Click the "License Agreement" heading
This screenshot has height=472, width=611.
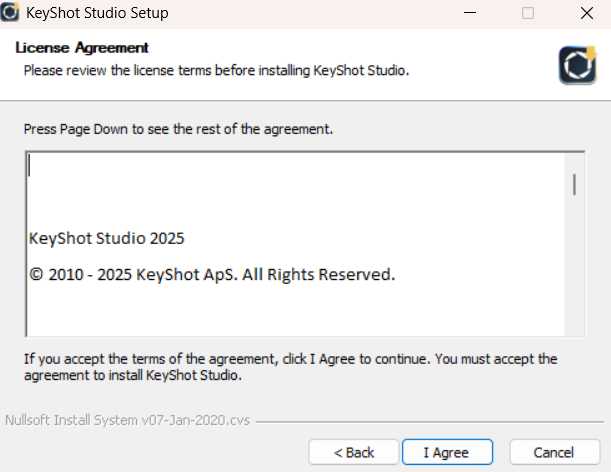coord(82,48)
